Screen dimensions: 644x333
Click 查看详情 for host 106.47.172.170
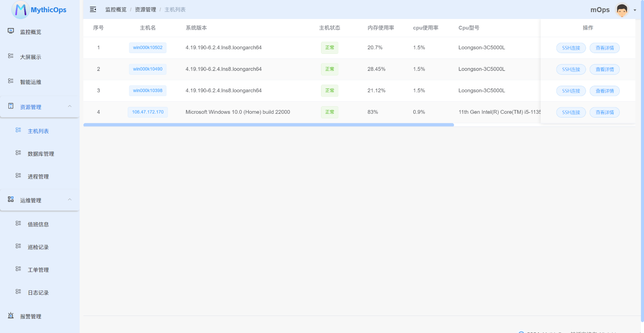tap(605, 112)
